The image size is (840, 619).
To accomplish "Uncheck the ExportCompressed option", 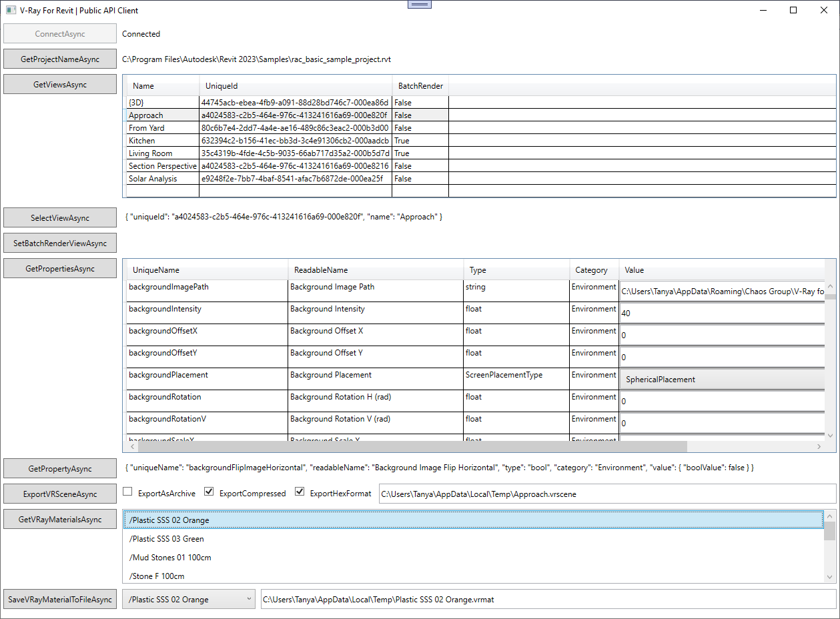I will pyautogui.click(x=209, y=492).
